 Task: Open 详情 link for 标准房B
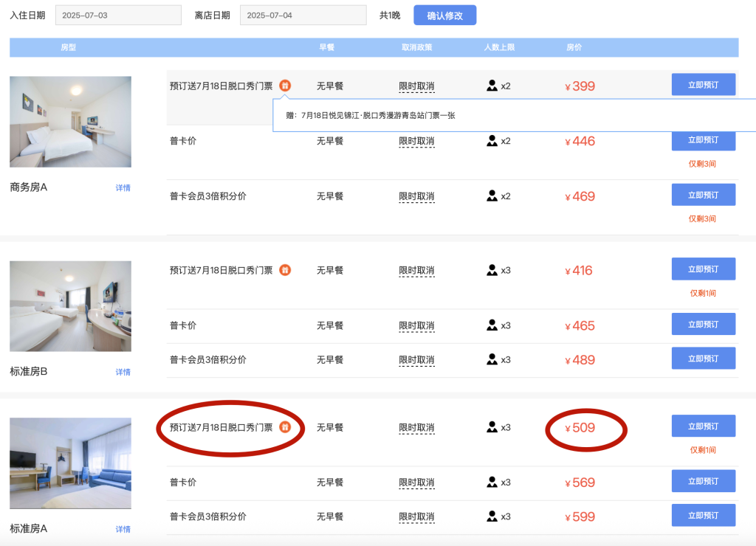pos(123,372)
